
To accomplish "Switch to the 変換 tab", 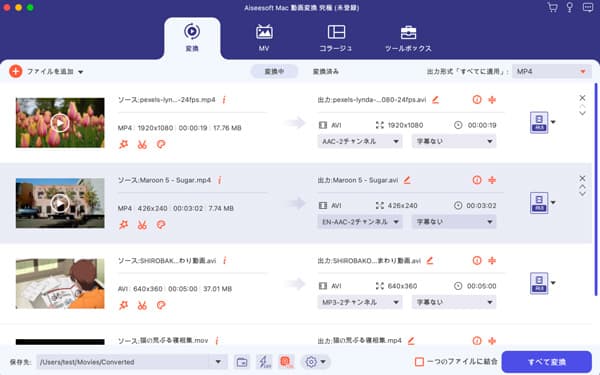I will (x=192, y=38).
